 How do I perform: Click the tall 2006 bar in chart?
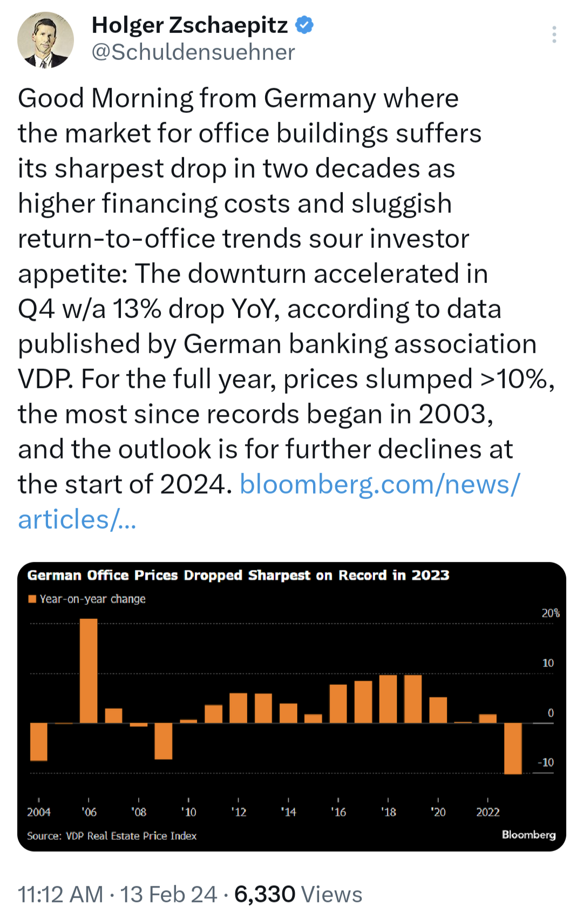(x=89, y=671)
